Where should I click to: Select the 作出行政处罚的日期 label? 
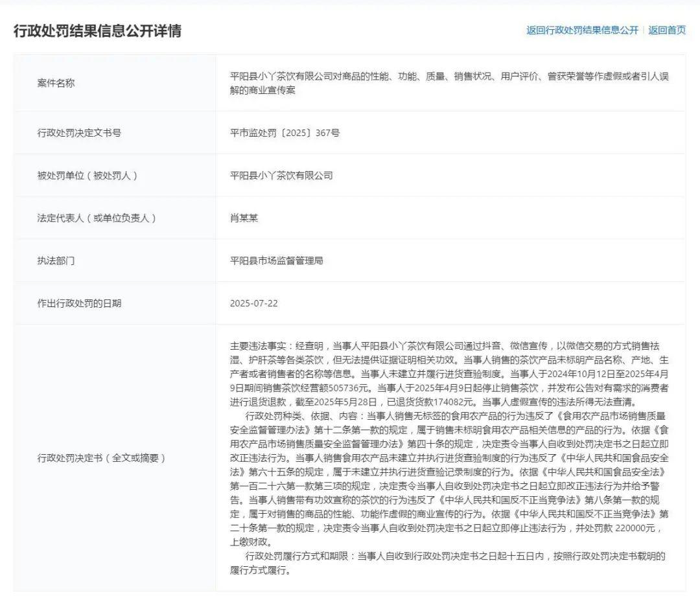click(79, 303)
